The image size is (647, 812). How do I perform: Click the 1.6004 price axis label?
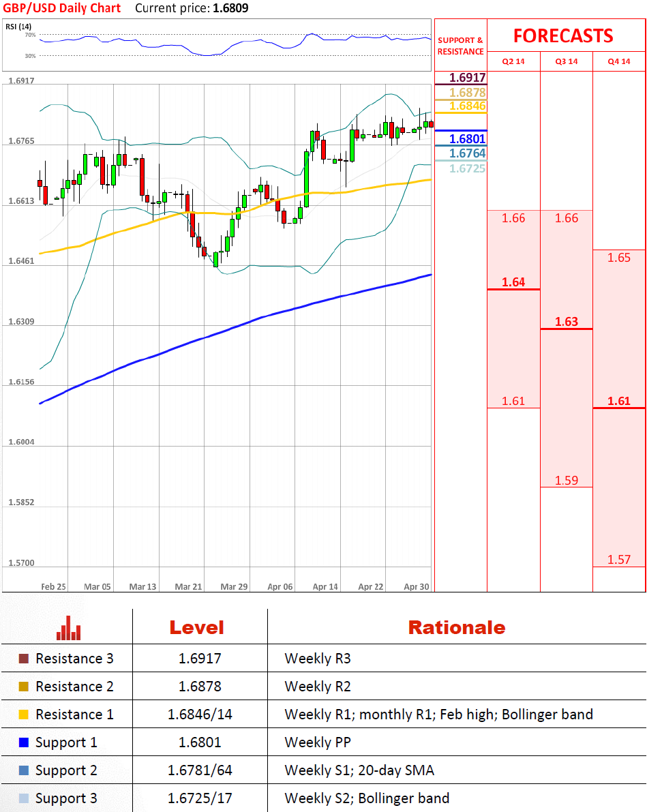coord(21,442)
